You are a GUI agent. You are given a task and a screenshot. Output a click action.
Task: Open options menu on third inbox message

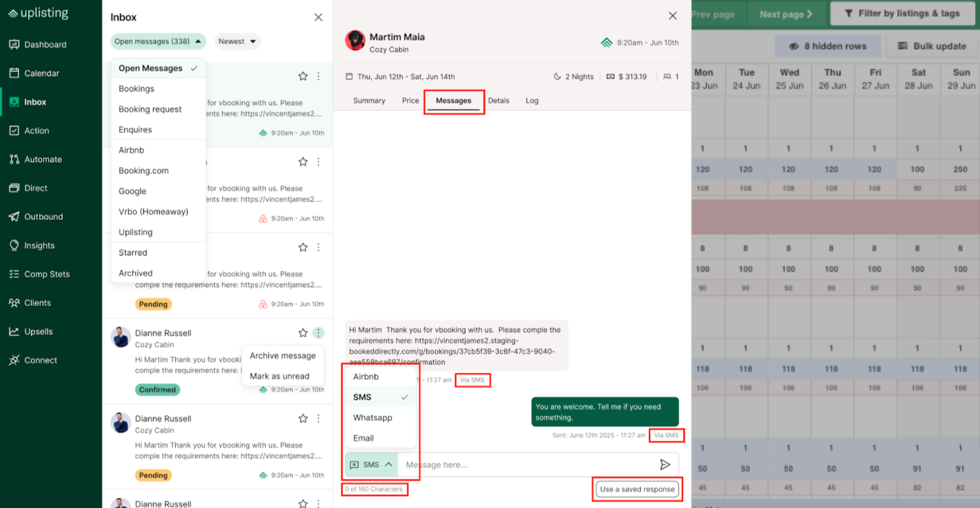[x=318, y=247]
